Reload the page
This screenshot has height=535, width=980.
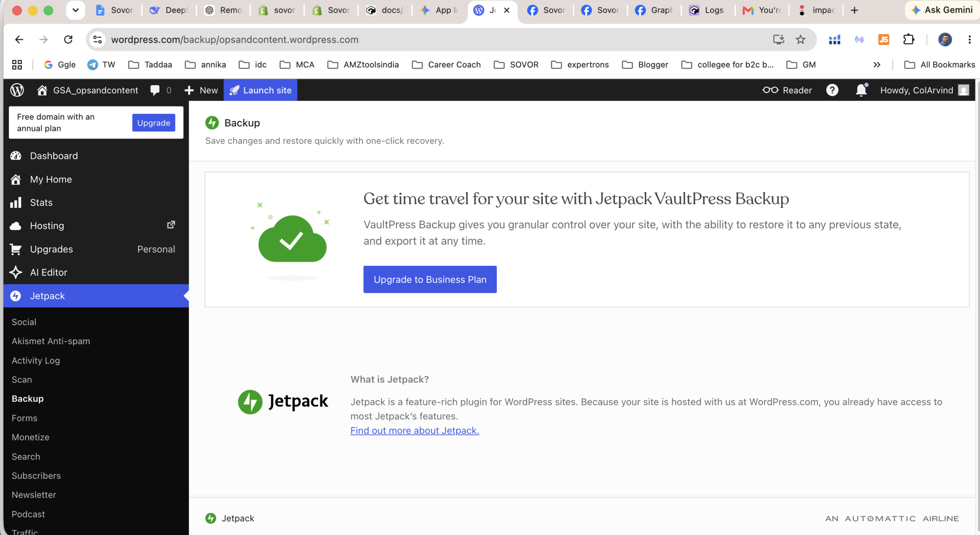pyautogui.click(x=68, y=39)
